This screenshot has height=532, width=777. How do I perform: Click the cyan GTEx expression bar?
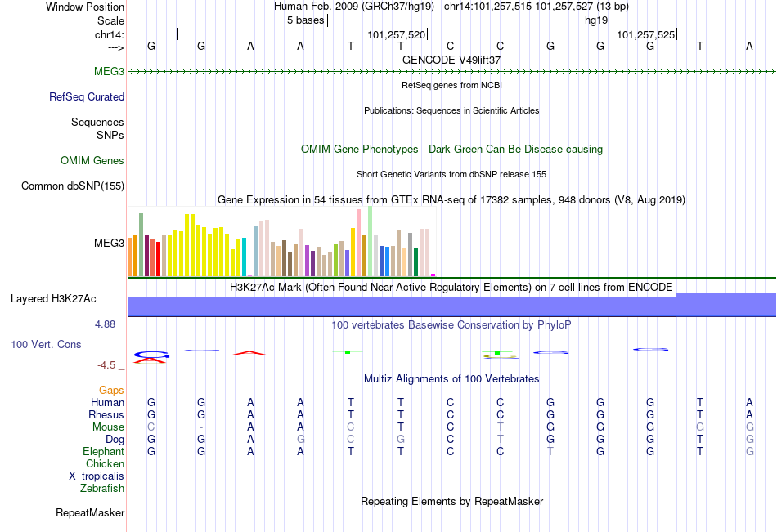coord(244,257)
